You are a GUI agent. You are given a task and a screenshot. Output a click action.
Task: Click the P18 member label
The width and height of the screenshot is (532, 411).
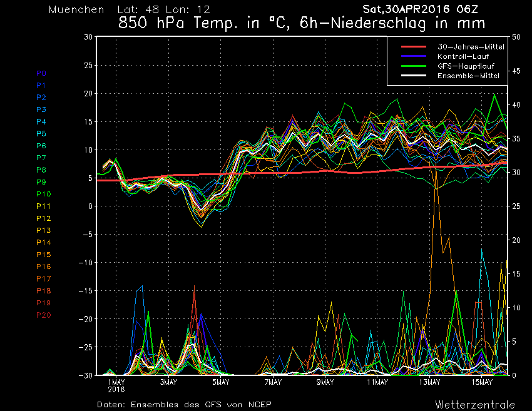[x=44, y=291]
